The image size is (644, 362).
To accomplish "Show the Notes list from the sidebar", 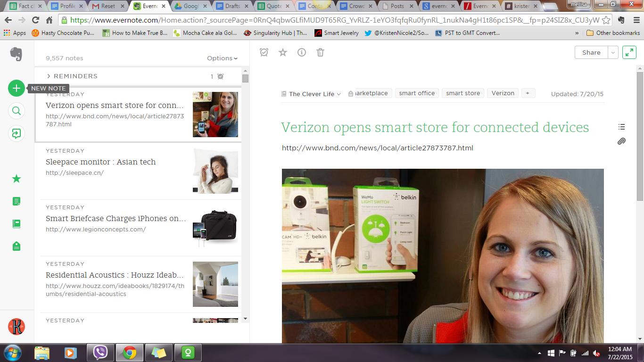I will click(17, 201).
